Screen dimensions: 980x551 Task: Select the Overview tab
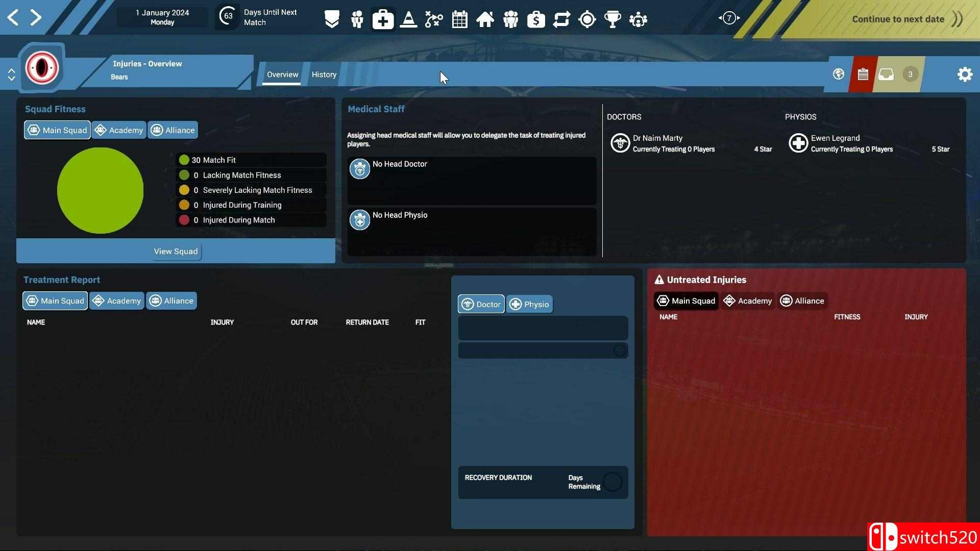282,74
